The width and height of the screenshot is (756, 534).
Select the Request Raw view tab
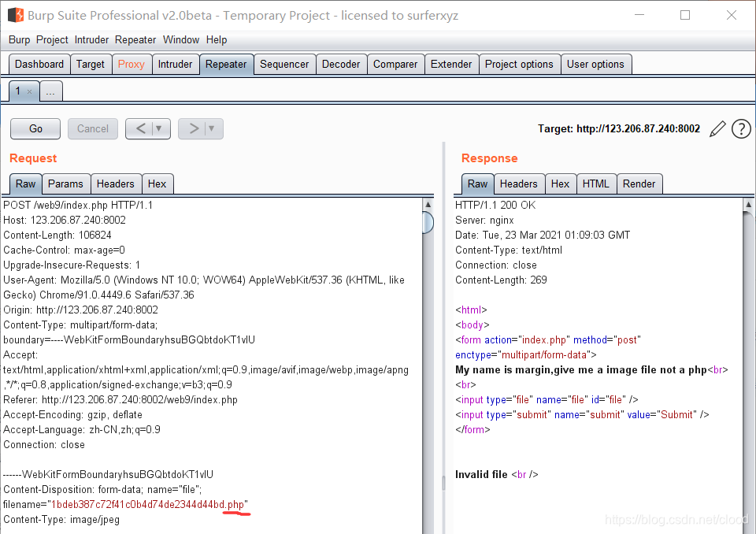pyautogui.click(x=25, y=184)
